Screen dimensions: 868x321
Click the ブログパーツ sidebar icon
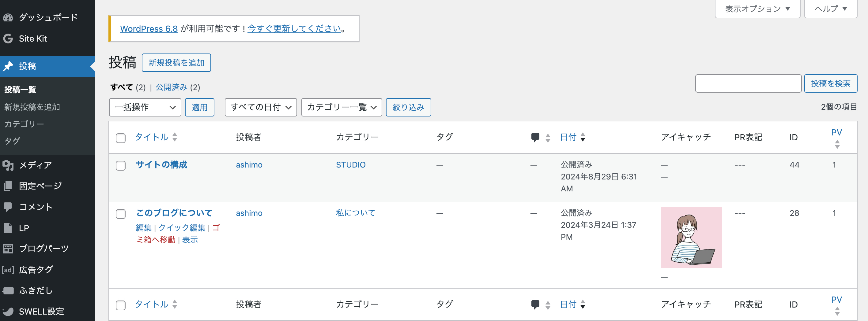click(x=8, y=249)
